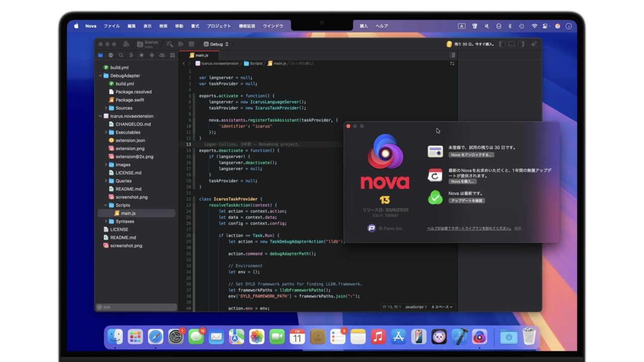Click the icarus project icon in the toolbar
Screen dimensions: 644x362
(140, 44)
